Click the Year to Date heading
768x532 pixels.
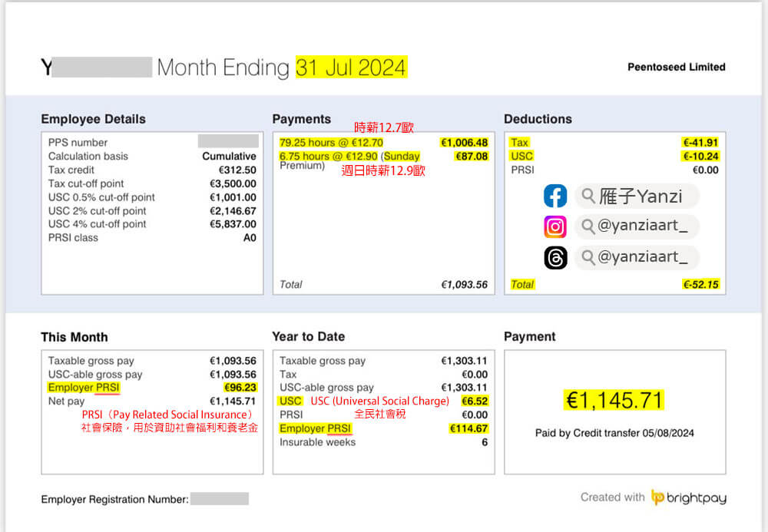pyautogui.click(x=308, y=336)
